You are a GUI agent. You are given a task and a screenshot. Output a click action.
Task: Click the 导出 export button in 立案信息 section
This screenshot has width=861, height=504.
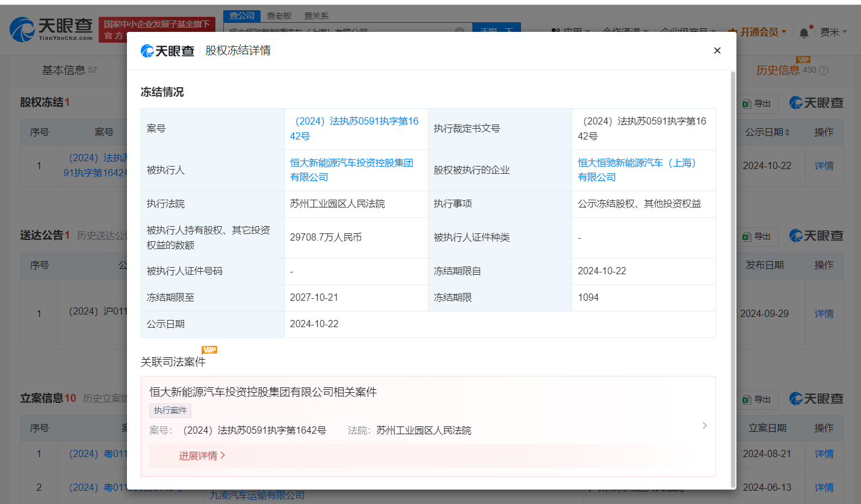[757, 399]
